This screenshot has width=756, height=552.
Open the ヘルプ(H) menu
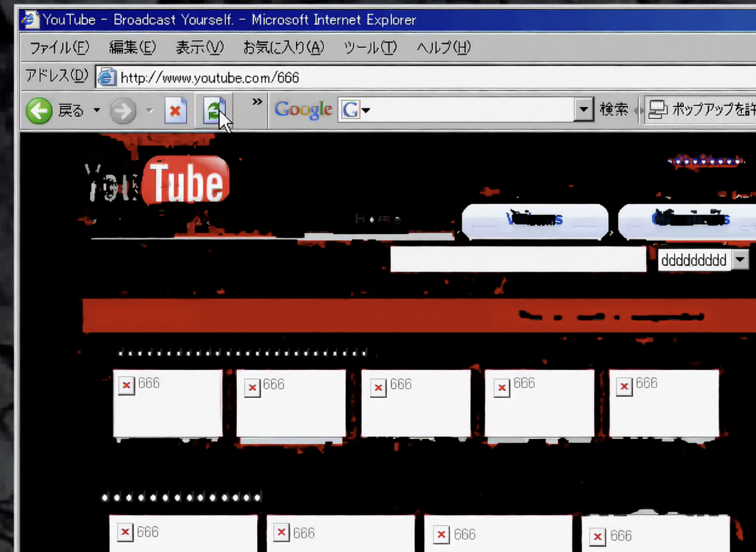[x=443, y=47]
